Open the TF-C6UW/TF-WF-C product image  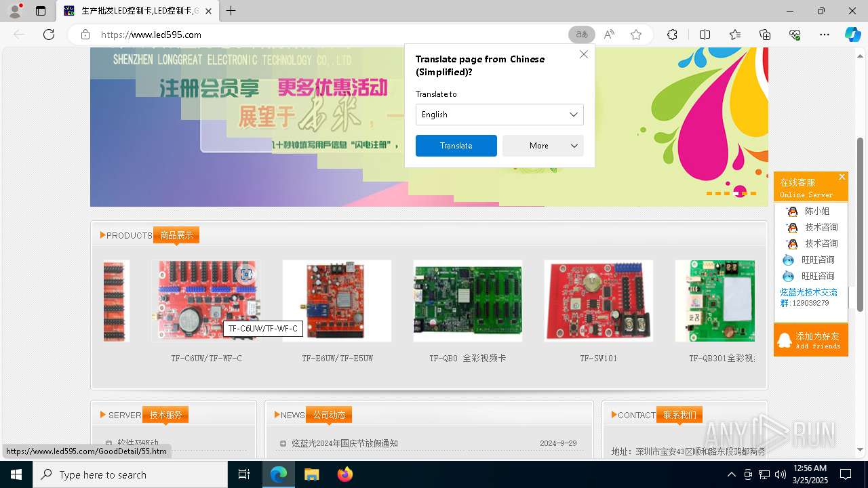coord(206,301)
